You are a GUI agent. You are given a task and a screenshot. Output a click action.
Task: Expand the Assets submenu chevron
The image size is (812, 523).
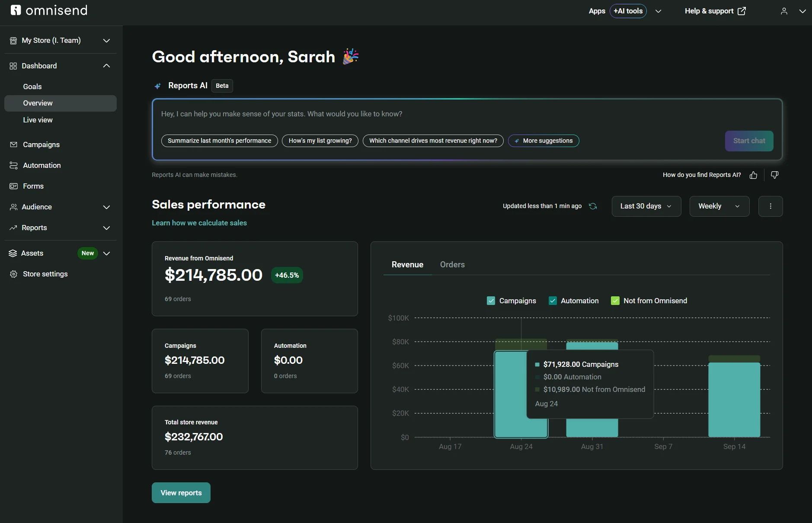(x=106, y=253)
